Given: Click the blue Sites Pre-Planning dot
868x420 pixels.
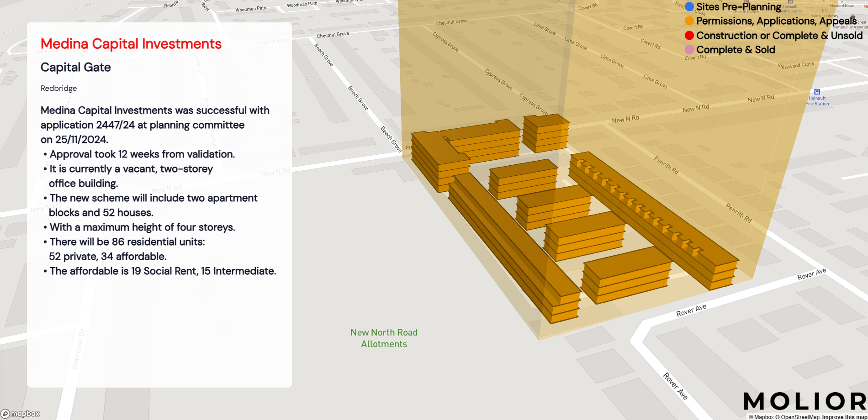Looking at the screenshot, I should click(x=689, y=6).
